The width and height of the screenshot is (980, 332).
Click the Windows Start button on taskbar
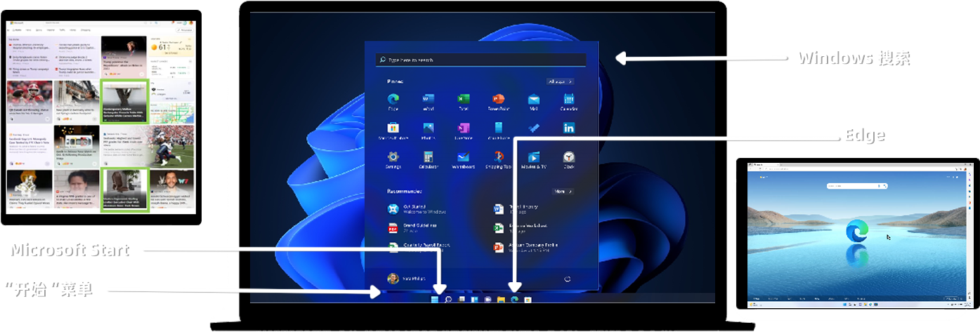pos(434,300)
